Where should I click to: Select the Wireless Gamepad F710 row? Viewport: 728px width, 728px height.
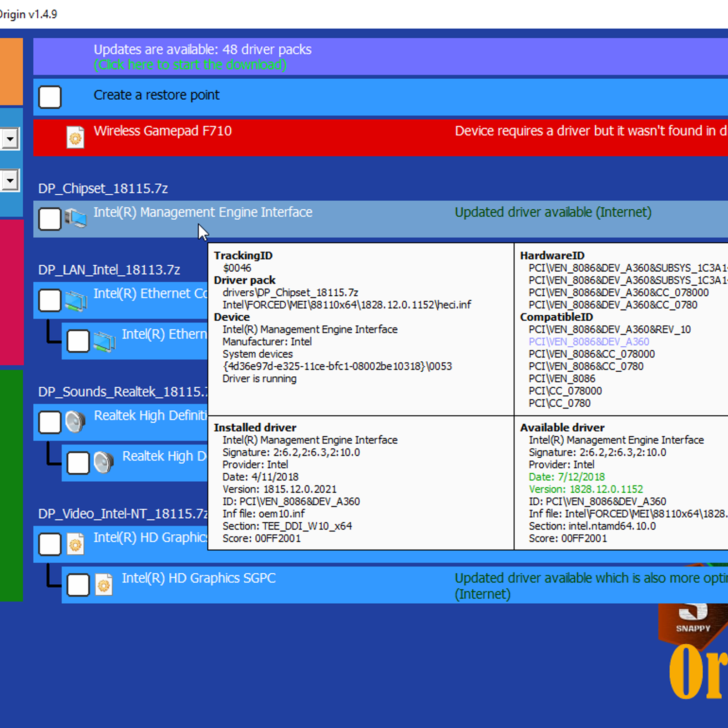[x=380, y=137]
